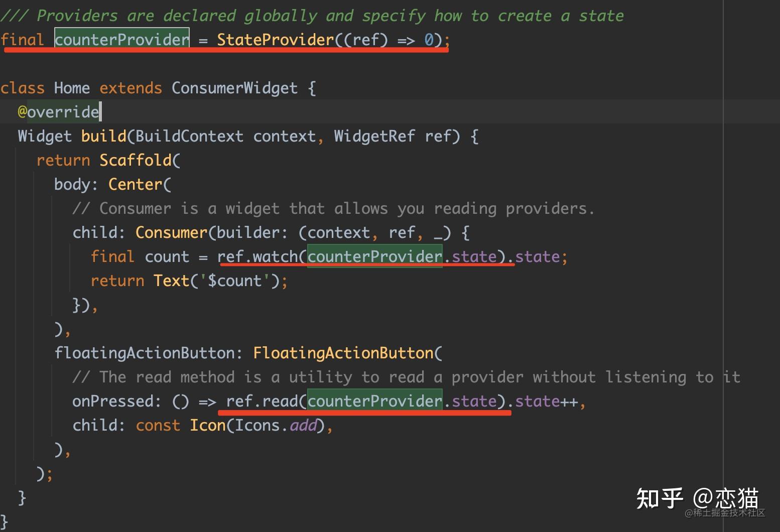Click the Center widget in body
The width and height of the screenshot is (780, 532).
tap(135, 184)
